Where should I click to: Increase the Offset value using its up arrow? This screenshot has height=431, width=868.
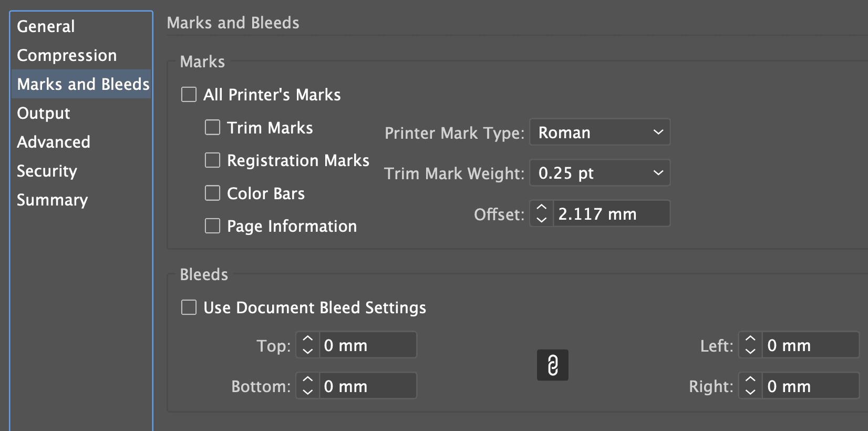[541, 208]
